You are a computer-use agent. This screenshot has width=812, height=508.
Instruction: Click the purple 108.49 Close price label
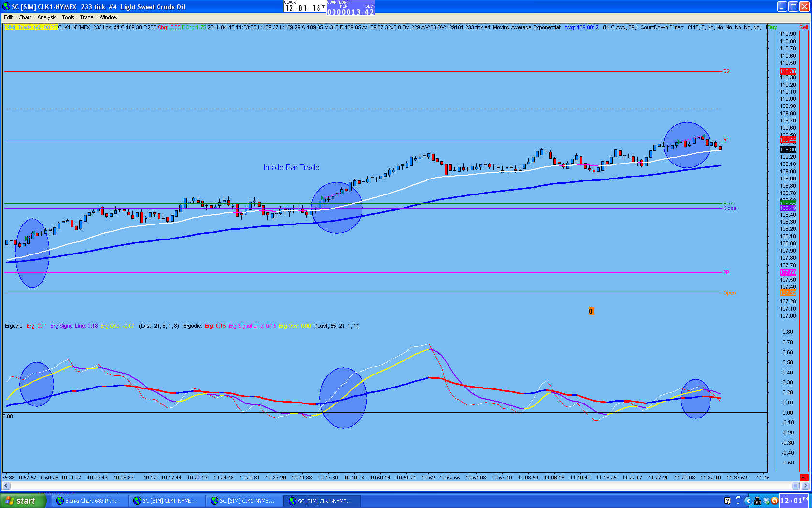(788, 208)
